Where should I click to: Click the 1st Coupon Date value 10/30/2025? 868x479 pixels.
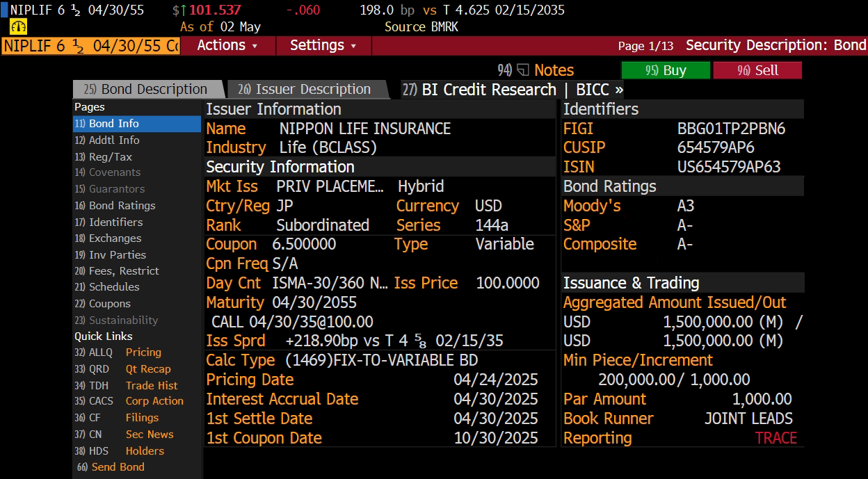(x=496, y=438)
